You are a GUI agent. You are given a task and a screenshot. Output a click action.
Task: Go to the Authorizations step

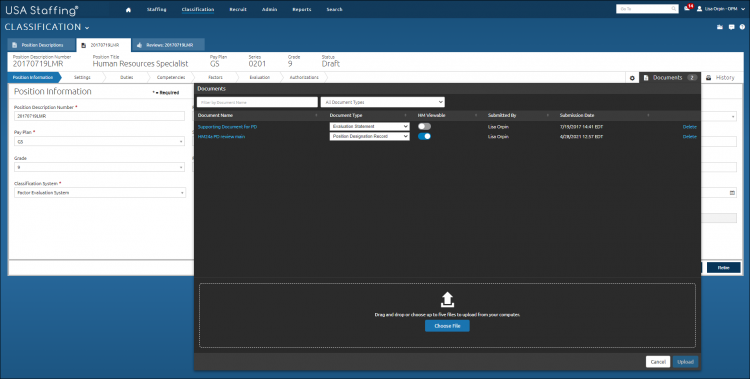click(x=304, y=78)
